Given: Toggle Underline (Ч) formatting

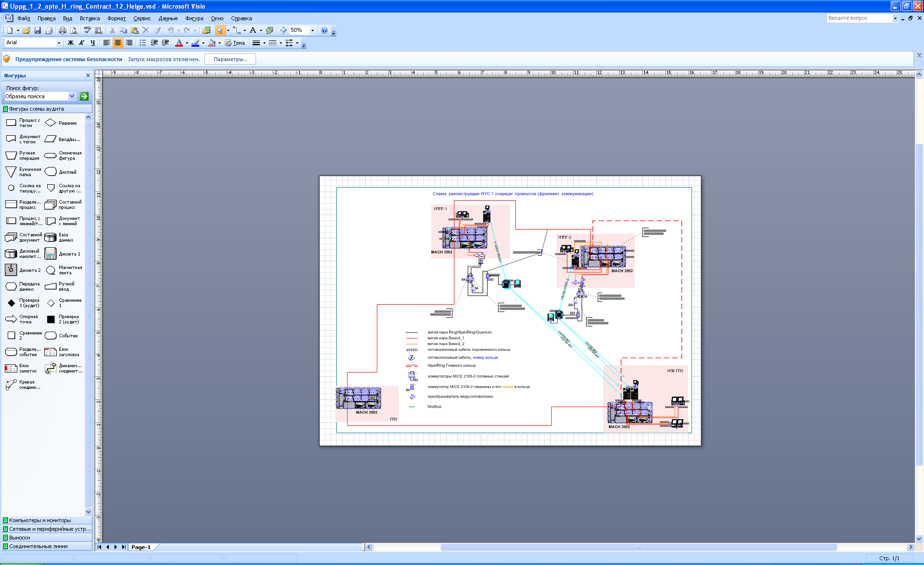Looking at the screenshot, I should tap(93, 43).
